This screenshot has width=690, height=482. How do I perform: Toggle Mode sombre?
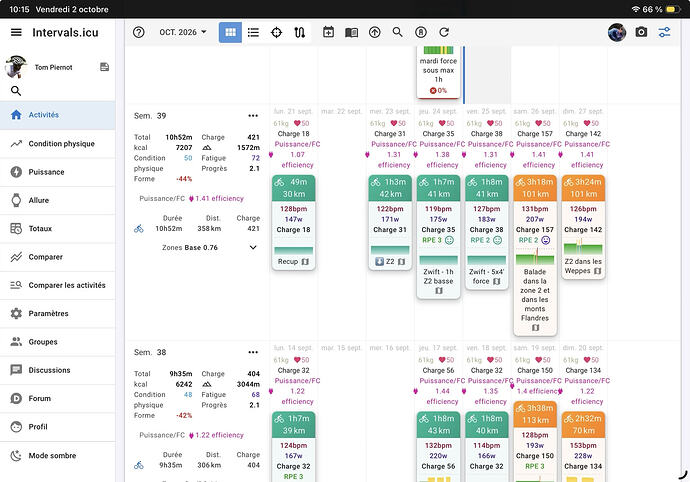click(58, 456)
